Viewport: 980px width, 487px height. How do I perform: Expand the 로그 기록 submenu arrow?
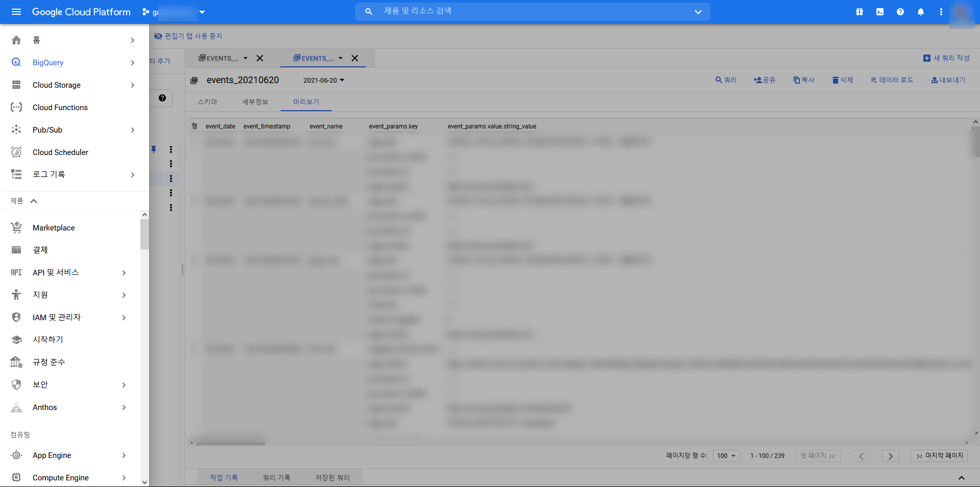pyautogui.click(x=133, y=174)
